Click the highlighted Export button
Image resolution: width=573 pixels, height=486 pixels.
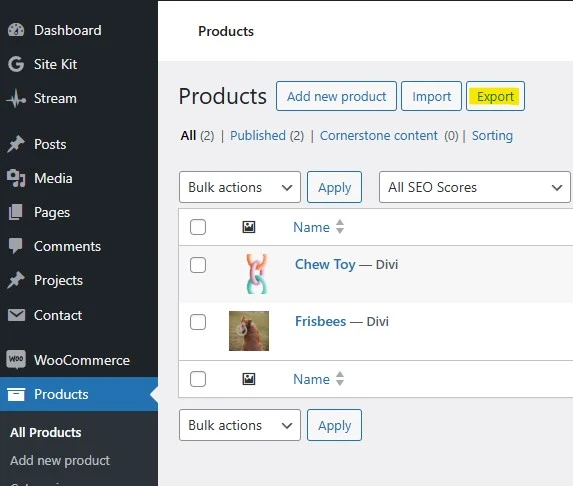[x=495, y=96]
